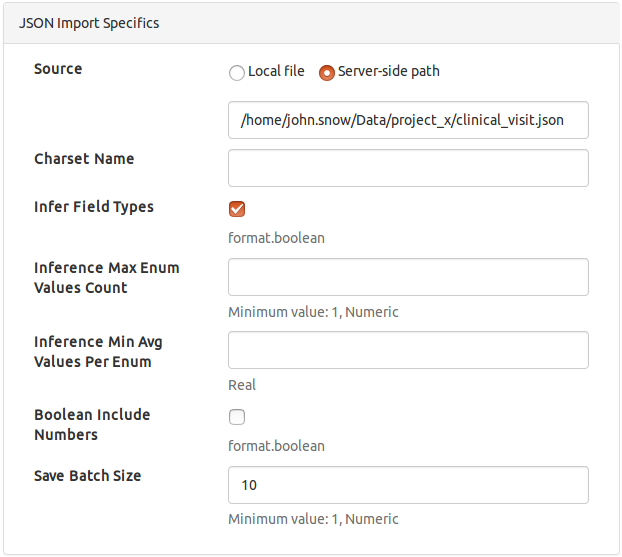Viewport: 622px width, 557px height.
Task: Uncheck the Infer Field Types checkbox
Action: point(237,209)
